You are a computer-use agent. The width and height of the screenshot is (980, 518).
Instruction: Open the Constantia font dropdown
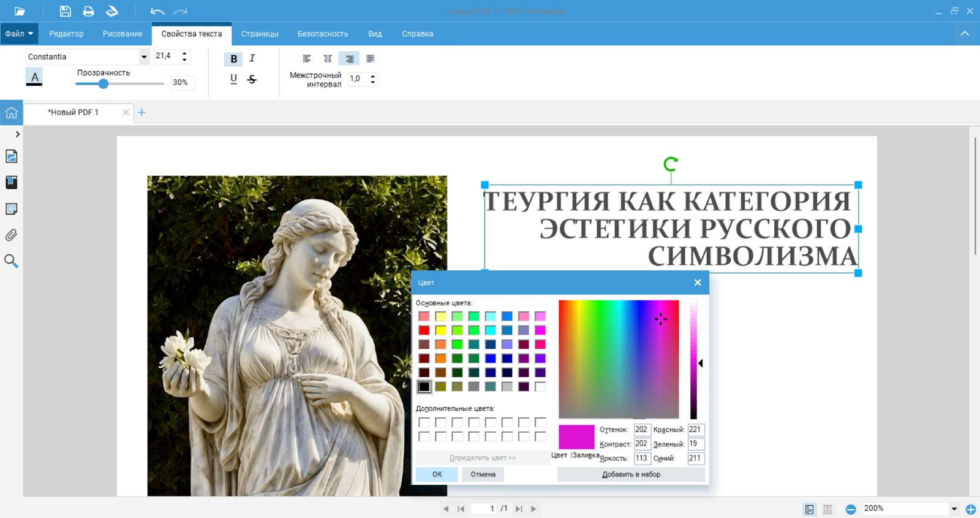144,56
